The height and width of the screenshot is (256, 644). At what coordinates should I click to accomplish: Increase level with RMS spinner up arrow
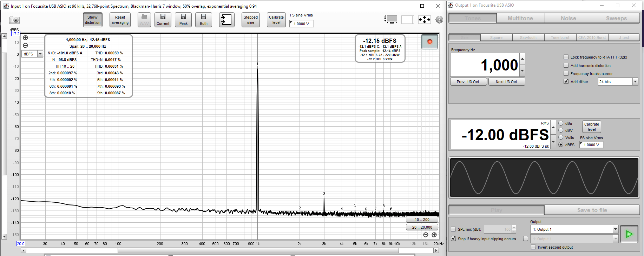tap(553, 127)
